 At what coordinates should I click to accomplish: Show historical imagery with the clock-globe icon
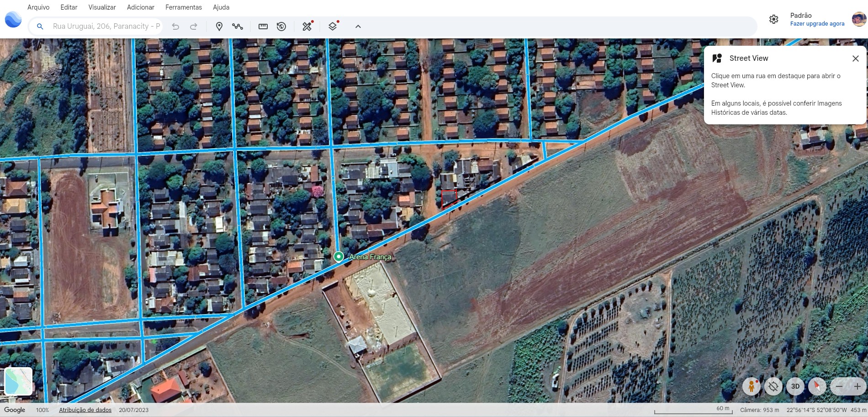(x=281, y=27)
